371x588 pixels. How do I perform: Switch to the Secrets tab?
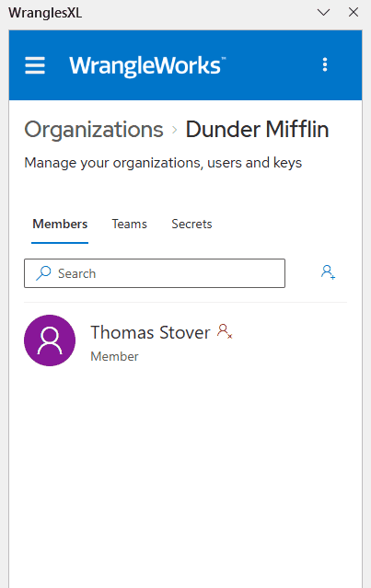click(191, 225)
